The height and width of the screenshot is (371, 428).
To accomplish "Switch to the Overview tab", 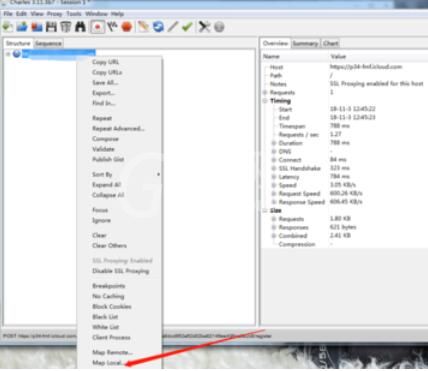I will [275, 43].
